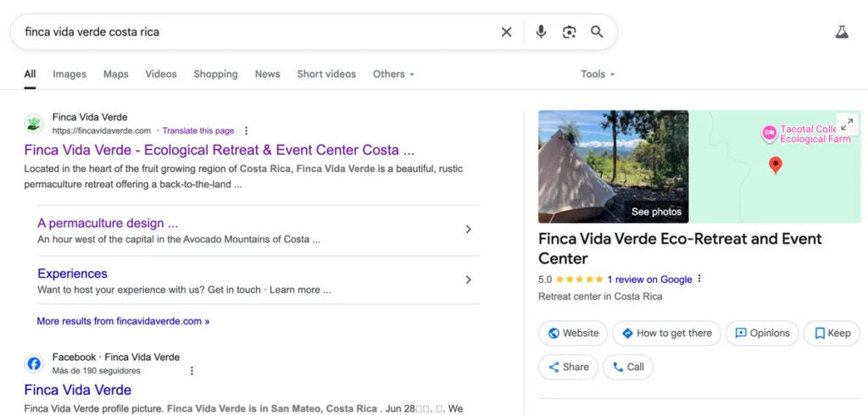
Task: Switch to the Maps tab
Action: (x=115, y=75)
